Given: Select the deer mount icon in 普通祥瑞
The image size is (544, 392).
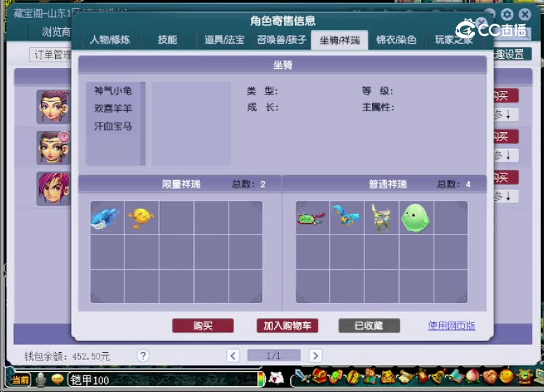Looking at the screenshot, I should pos(382,217).
